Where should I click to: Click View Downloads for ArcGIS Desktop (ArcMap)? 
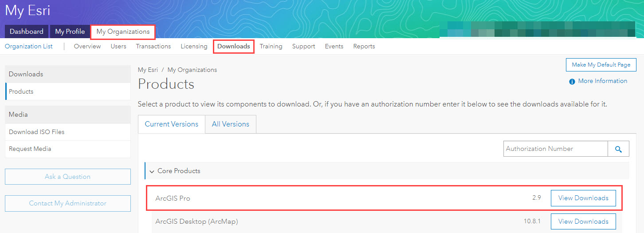(x=583, y=221)
